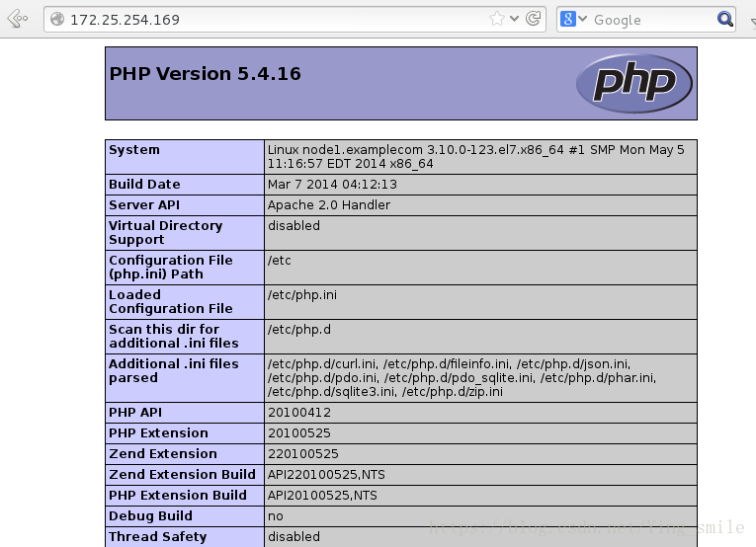Image resolution: width=756 pixels, height=547 pixels.
Task: Click the Thread Safety label
Action: (158, 537)
